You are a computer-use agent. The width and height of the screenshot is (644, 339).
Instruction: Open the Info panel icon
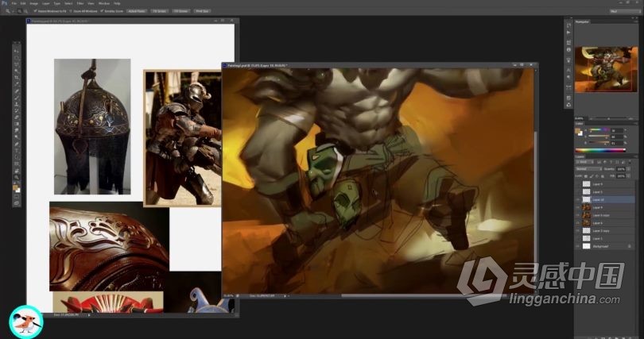pyautogui.click(x=568, y=49)
